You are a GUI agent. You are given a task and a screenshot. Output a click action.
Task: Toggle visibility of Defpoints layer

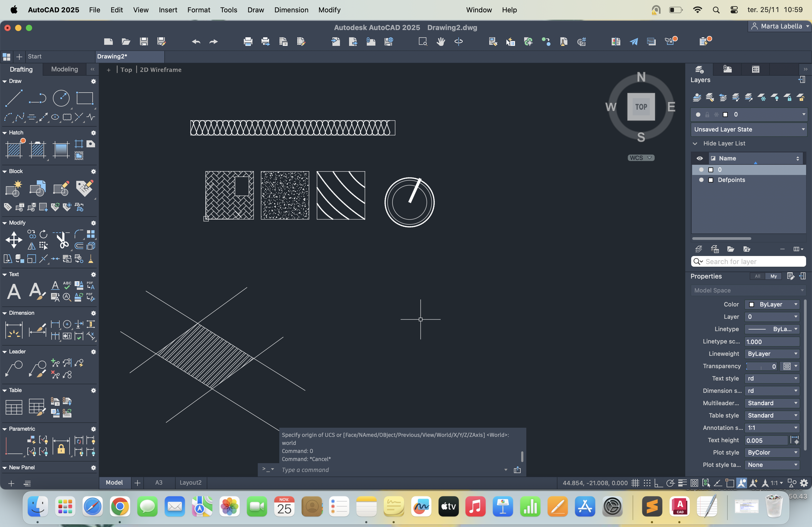[x=701, y=180]
